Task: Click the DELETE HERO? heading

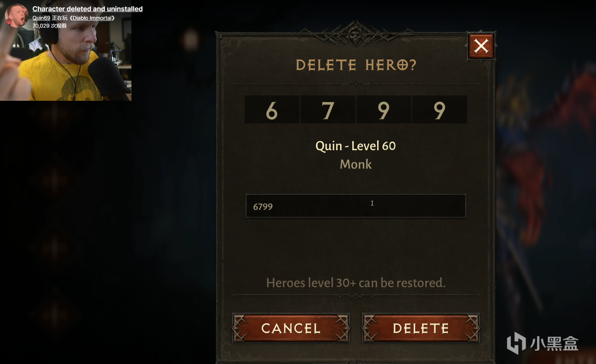Action: click(x=356, y=65)
